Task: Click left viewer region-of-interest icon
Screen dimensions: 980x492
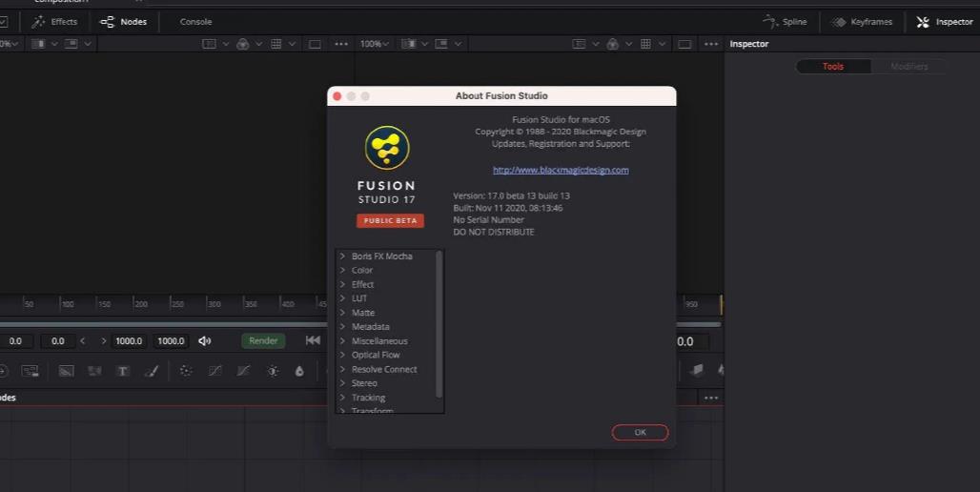Action: 210,44
